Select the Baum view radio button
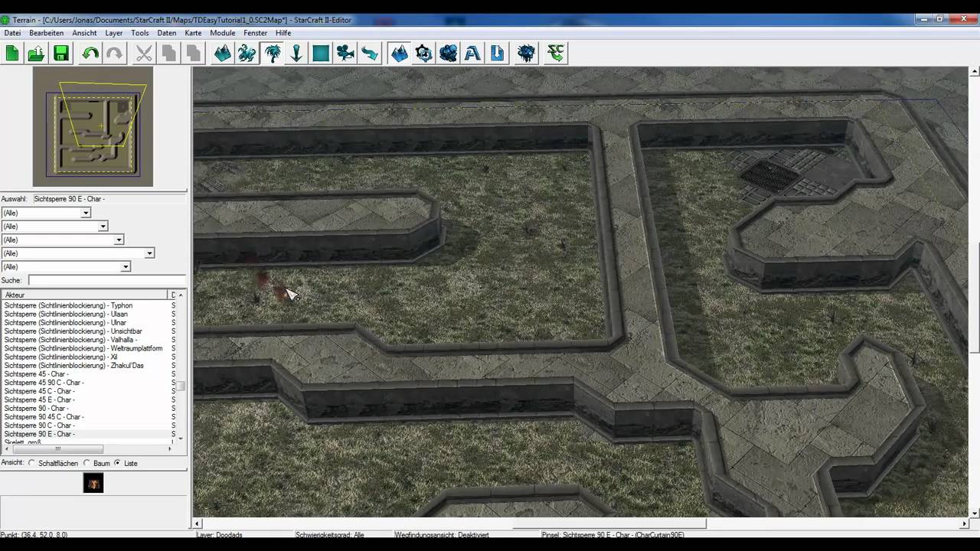The width and height of the screenshot is (980, 551). click(x=87, y=463)
